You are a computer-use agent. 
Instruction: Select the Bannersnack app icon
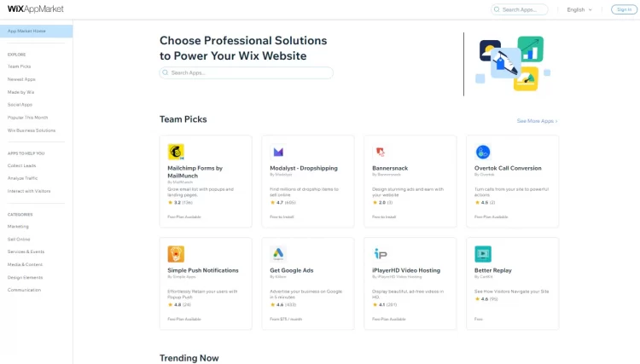point(381,152)
